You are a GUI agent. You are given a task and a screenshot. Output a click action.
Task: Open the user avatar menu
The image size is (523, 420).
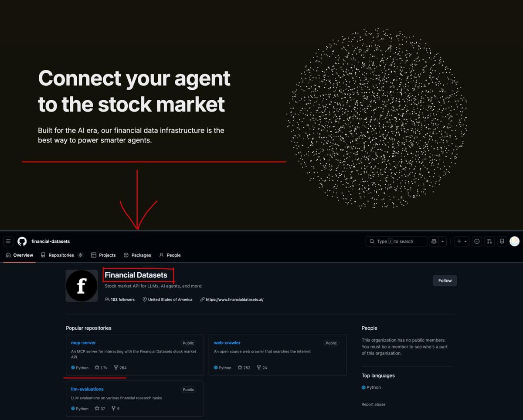click(515, 241)
